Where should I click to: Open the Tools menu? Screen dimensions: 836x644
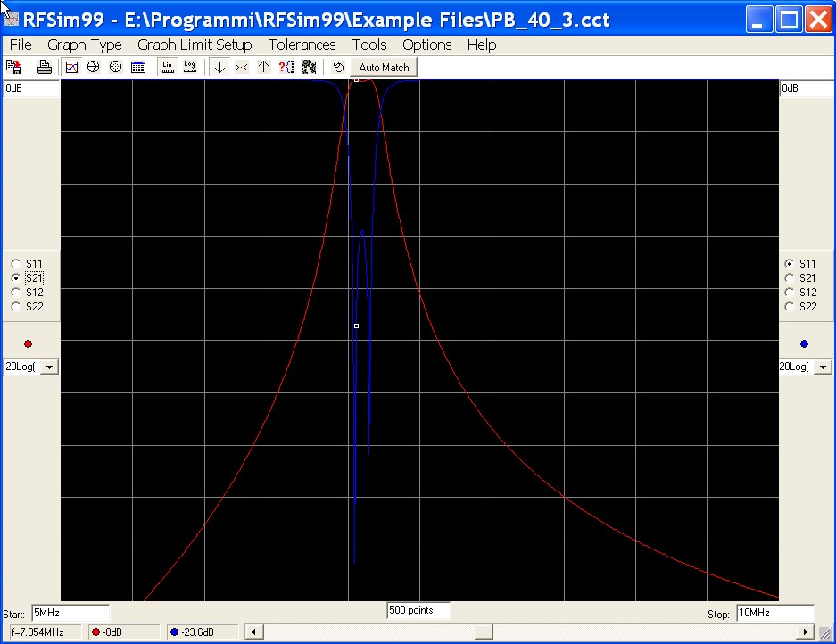point(369,45)
